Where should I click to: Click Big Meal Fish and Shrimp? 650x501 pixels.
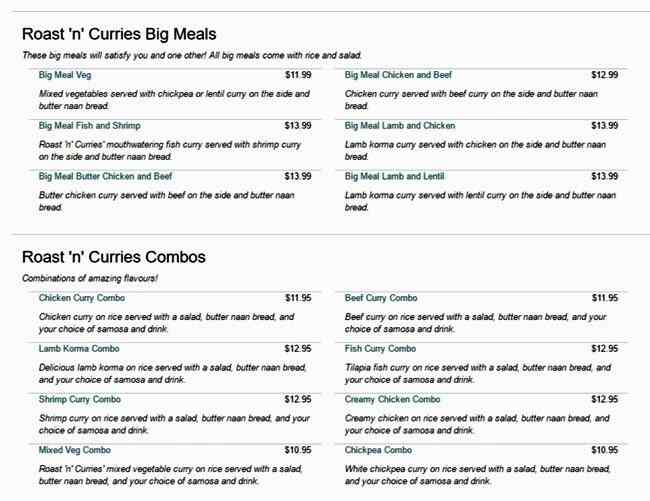89,126
